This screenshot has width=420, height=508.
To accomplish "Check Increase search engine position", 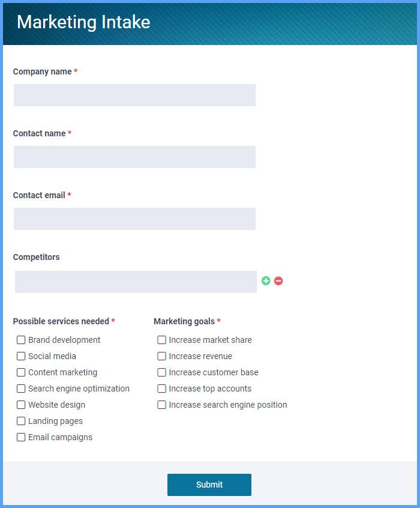I will click(161, 405).
